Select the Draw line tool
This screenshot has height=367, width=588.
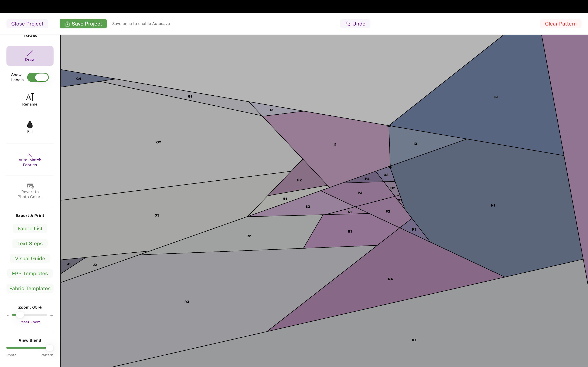pyautogui.click(x=30, y=56)
